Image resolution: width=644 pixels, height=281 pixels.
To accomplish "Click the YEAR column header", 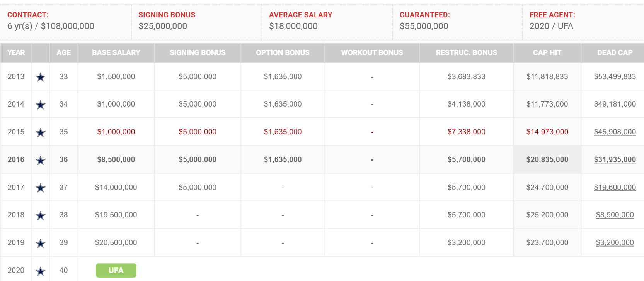I will click(x=16, y=53).
